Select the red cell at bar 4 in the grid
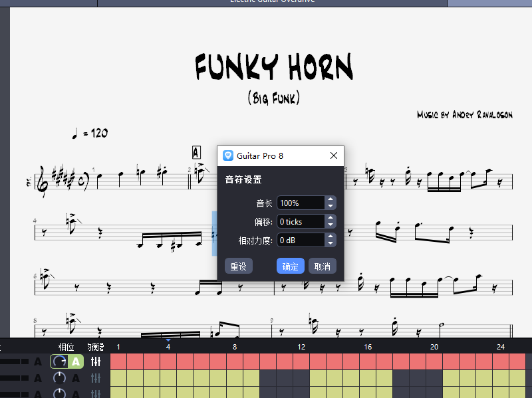The height and width of the screenshot is (398, 532). pos(168,361)
